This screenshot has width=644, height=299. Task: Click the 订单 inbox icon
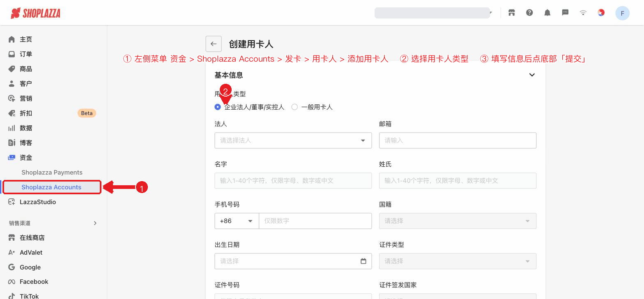pyautogui.click(x=11, y=54)
